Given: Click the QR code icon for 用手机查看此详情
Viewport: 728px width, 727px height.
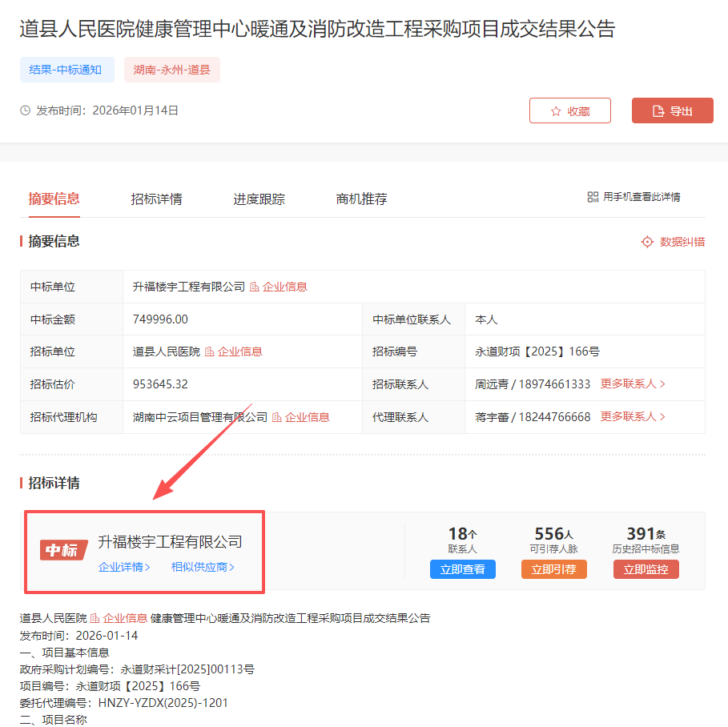Looking at the screenshot, I should click(593, 197).
